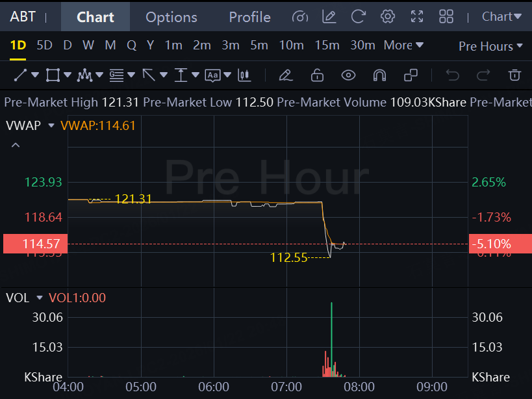
Task: Select the Fibonacci levels tool
Action: (116, 75)
